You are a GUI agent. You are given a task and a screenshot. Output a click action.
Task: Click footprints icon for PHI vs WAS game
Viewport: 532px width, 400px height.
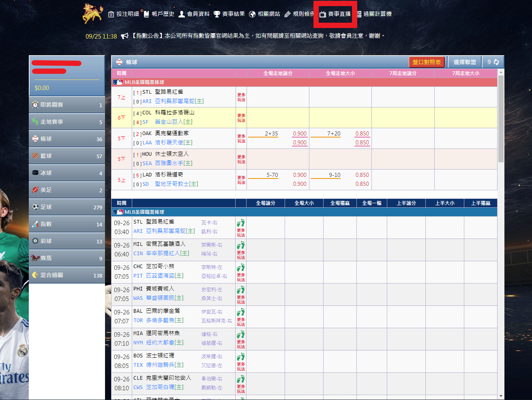coord(241,290)
